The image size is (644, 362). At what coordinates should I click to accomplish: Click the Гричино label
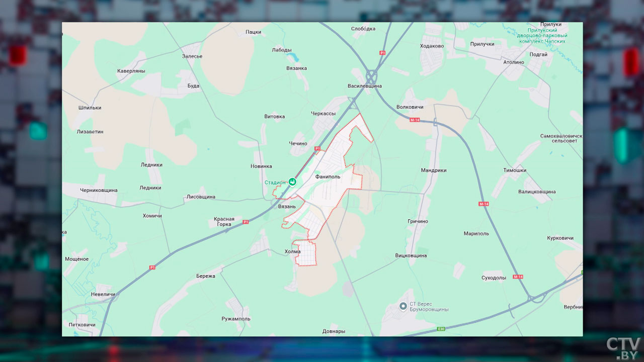click(x=418, y=221)
